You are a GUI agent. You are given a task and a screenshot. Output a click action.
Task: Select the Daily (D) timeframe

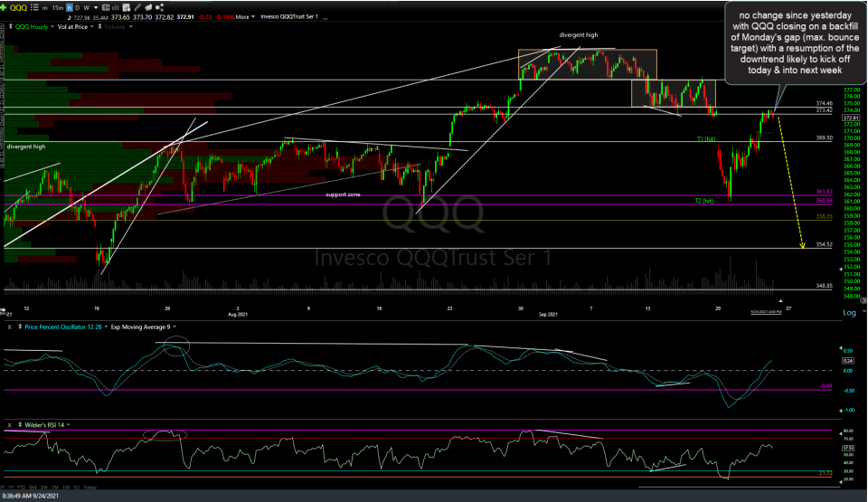(x=78, y=8)
